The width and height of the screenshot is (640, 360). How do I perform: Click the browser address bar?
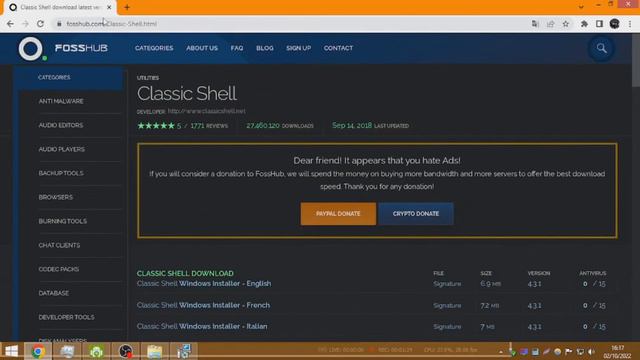[x=290, y=24]
